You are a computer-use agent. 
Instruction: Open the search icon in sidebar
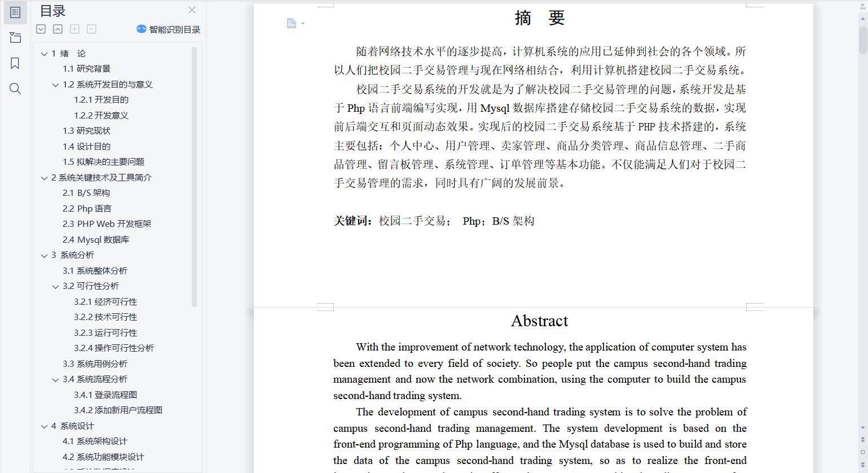[15, 89]
